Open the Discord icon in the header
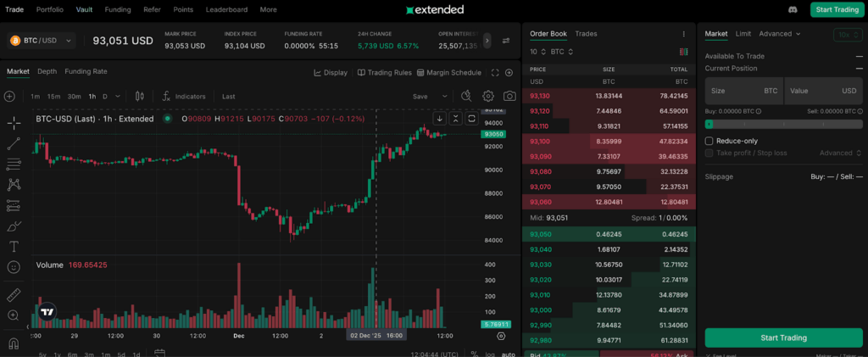The height and width of the screenshot is (357, 868). coord(793,9)
